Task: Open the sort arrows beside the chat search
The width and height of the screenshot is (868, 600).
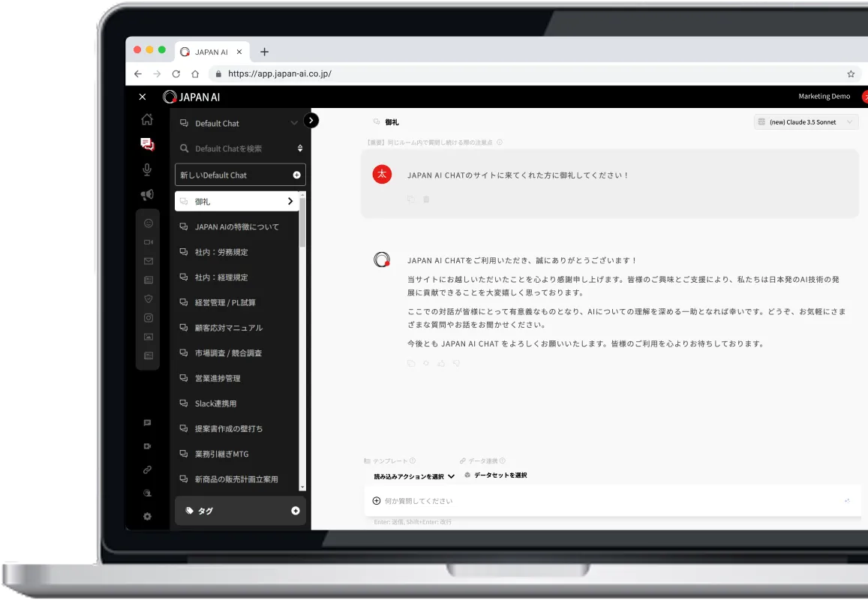Action: tap(300, 148)
